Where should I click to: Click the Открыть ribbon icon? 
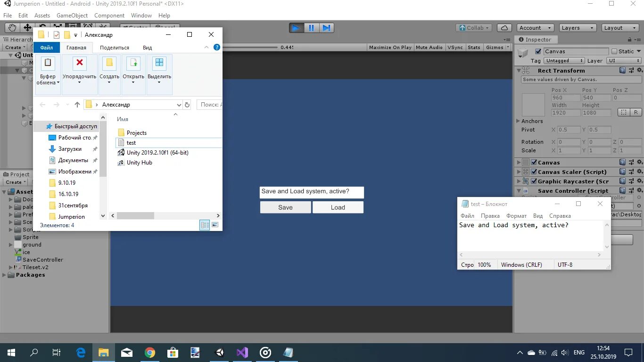[x=133, y=63]
